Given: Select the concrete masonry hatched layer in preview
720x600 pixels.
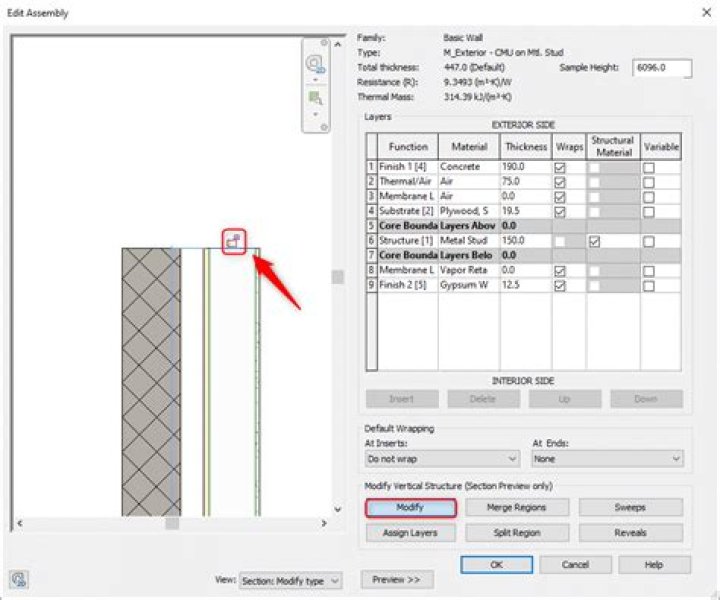Looking at the screenshot, I should tap(151, 381).
